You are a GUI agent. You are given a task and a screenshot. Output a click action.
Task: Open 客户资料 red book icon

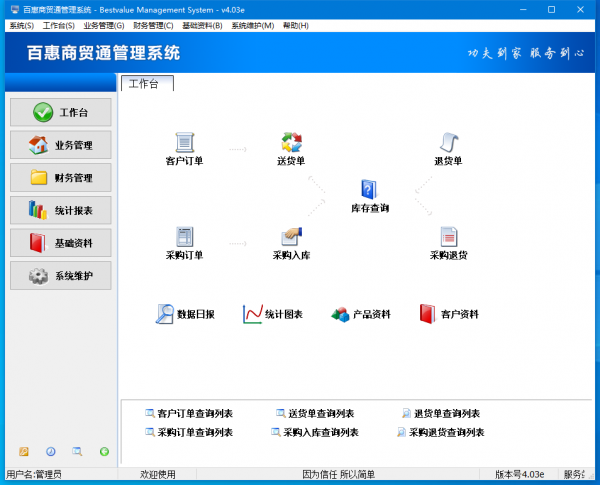coord(427,314)
